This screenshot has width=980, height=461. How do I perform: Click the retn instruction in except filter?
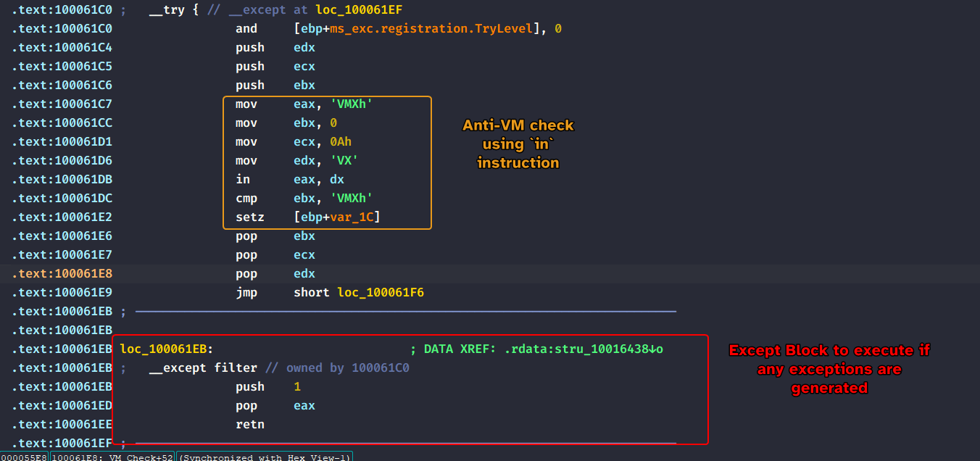(250, 425)
